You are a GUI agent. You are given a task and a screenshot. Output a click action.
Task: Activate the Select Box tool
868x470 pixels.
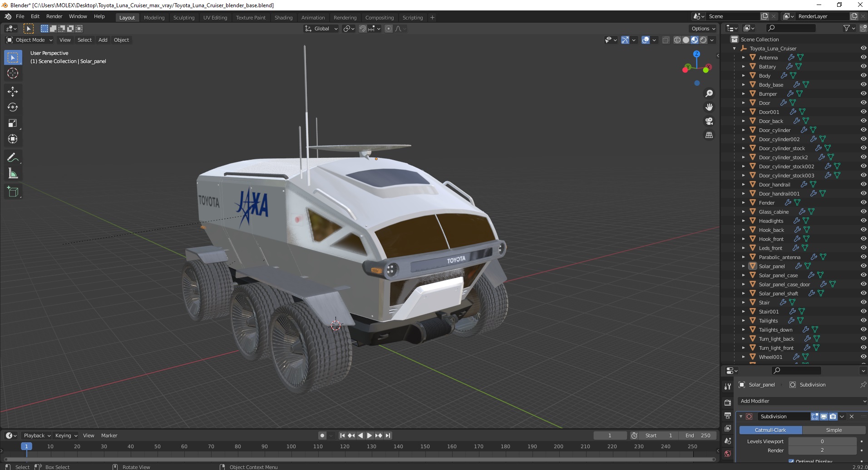pos(13,58)
